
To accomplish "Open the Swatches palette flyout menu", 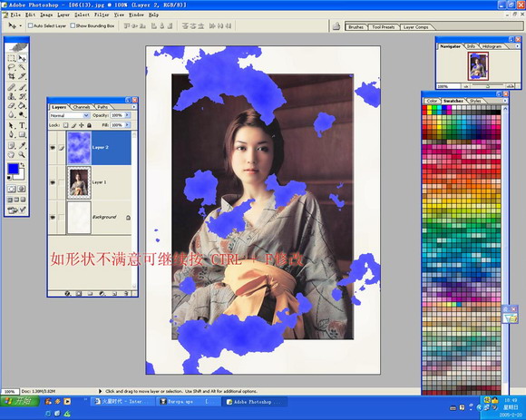I will [505, 101].
